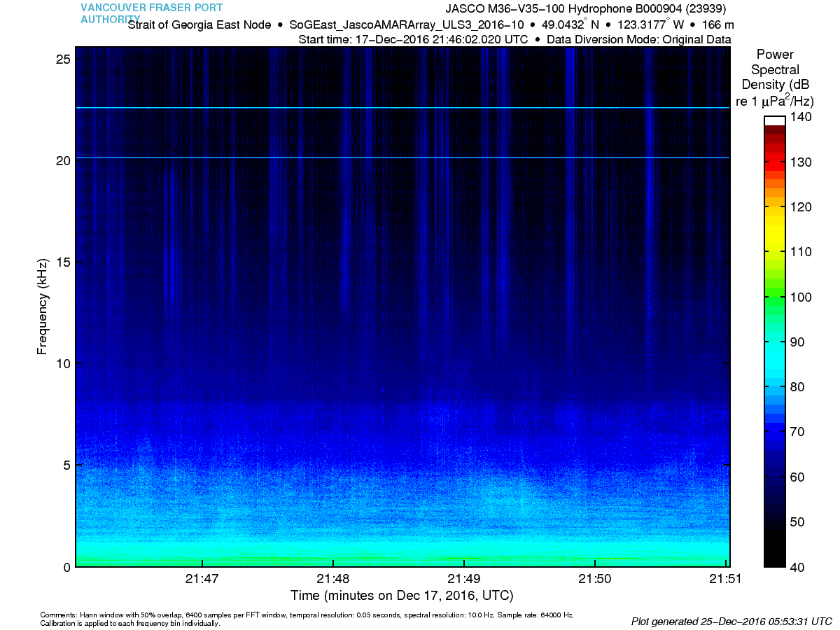The image size is (840, 630).
Task: Click the 140 label on the colorbar
Action: pos(799,117)
